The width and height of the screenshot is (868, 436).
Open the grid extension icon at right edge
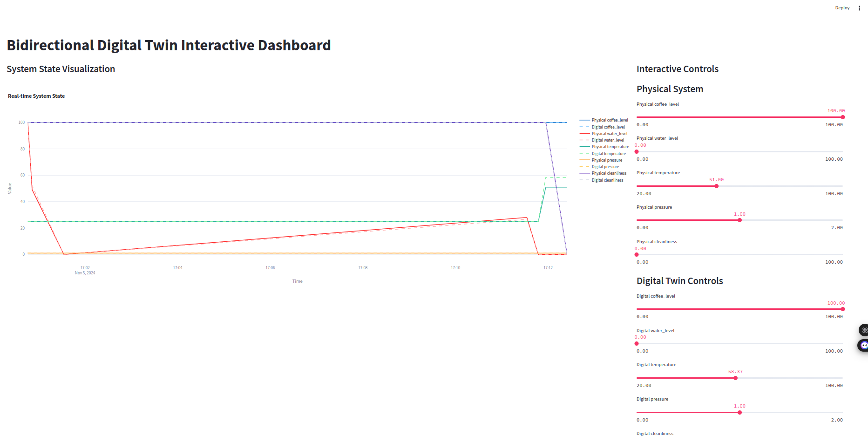click(x=864, y=330)
